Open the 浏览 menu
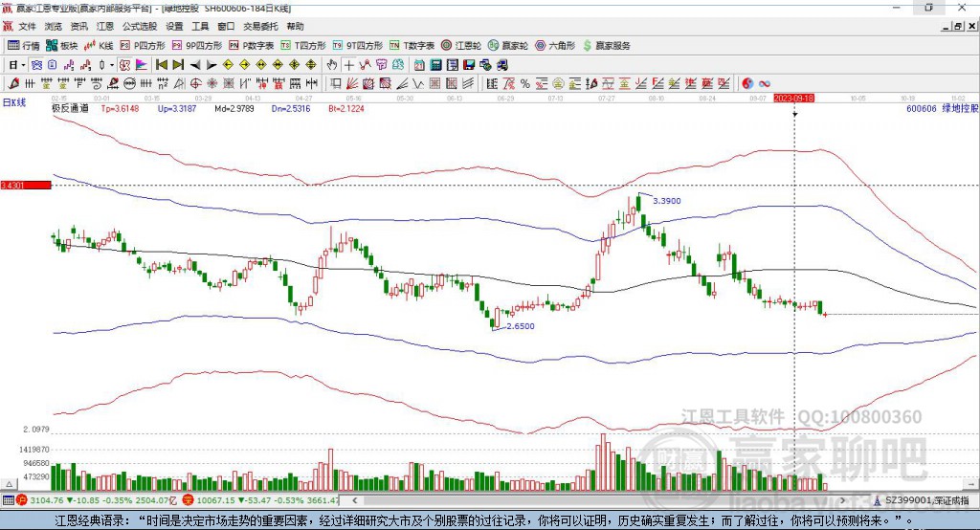The height and width of the screenshot is (530, 980). (x=54, y=26)
